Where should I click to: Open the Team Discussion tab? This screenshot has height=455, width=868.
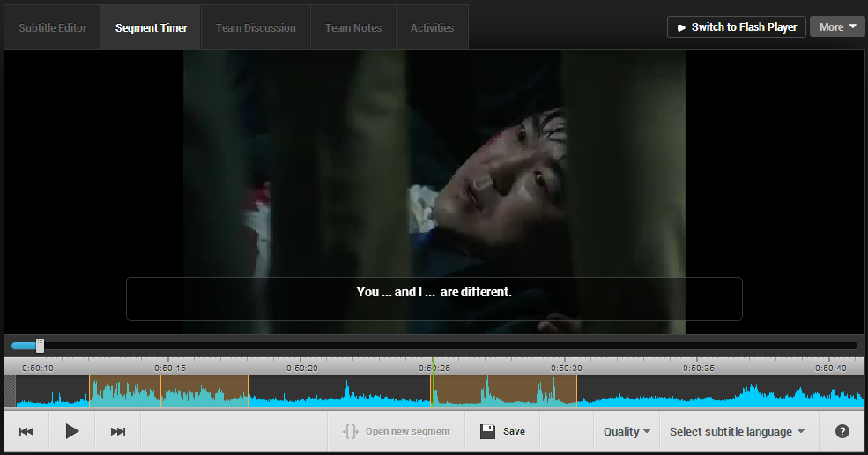tap(256, 27)
